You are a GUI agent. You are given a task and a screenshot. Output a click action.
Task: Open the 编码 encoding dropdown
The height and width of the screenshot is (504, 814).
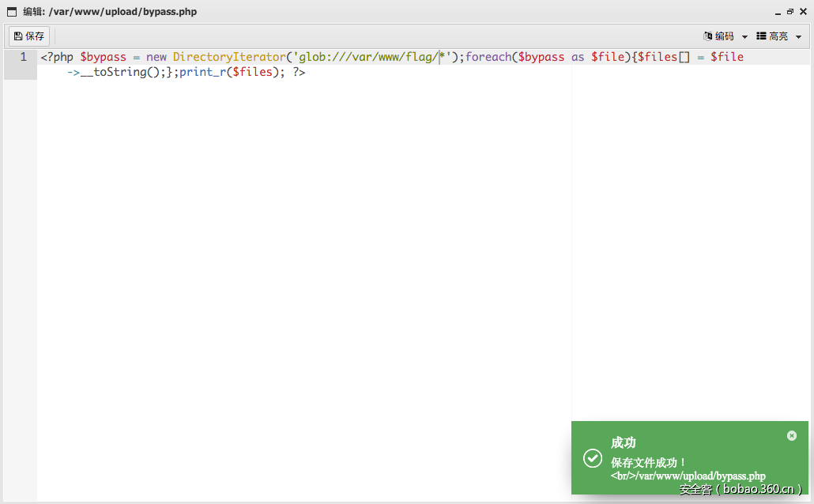coord(725,36)
